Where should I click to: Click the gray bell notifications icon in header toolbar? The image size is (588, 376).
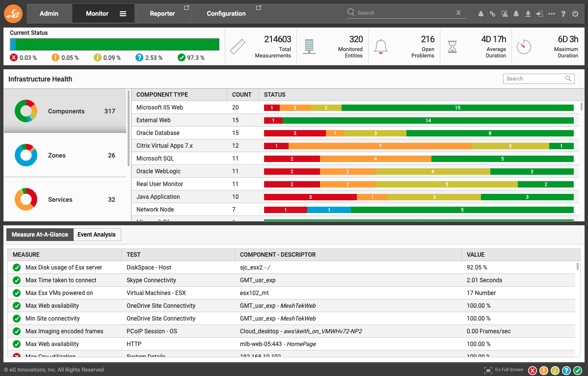click(x=516, y=14)
